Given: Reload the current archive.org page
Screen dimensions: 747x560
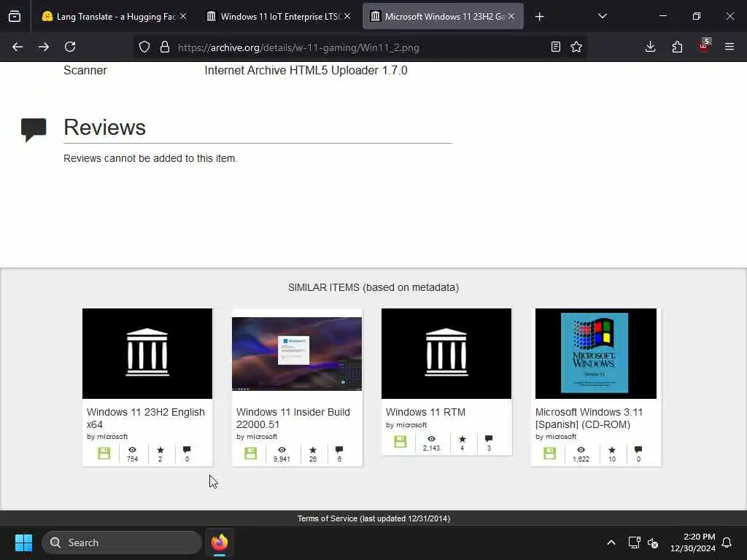Looking at the screenshot, I should click(x=70, y=47).
